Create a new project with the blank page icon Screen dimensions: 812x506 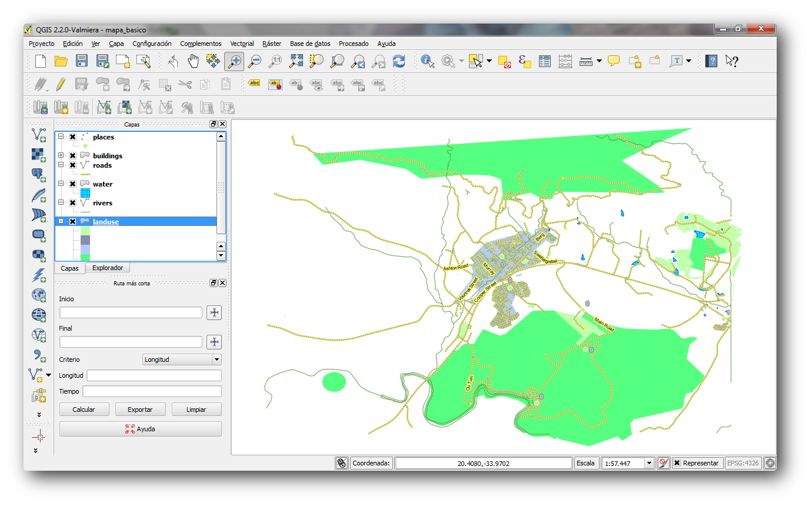point(41,61)
